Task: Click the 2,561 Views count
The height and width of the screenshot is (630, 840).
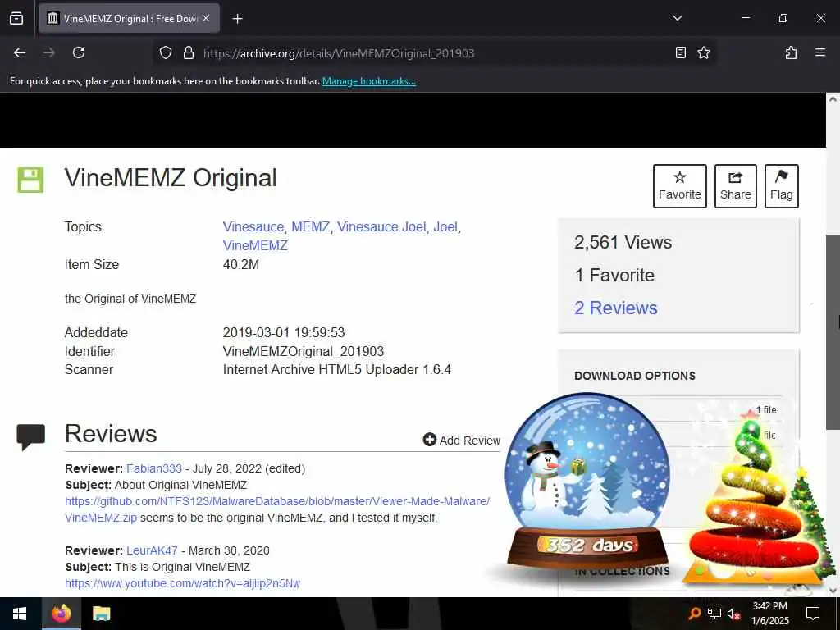Action: click(x=623, y=242)
